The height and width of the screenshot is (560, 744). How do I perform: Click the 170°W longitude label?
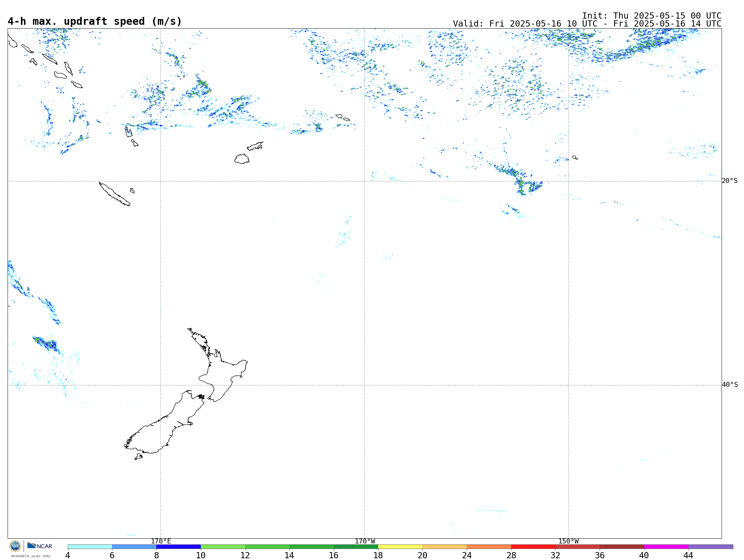pos(365,541)
